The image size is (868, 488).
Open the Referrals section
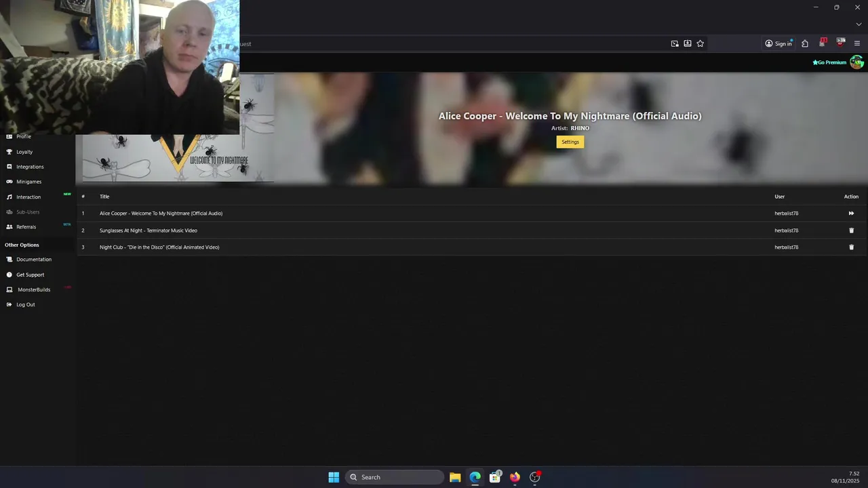(x=26, y=227)
